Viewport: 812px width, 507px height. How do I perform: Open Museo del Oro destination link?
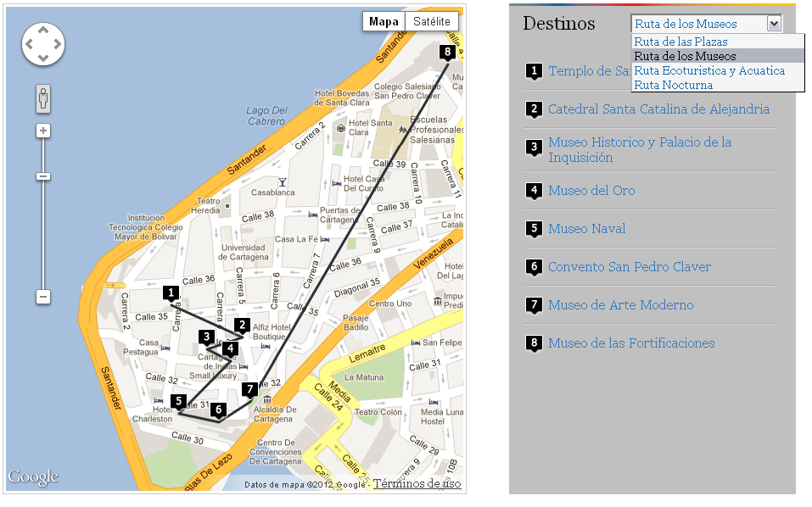(x=591, y=191)
